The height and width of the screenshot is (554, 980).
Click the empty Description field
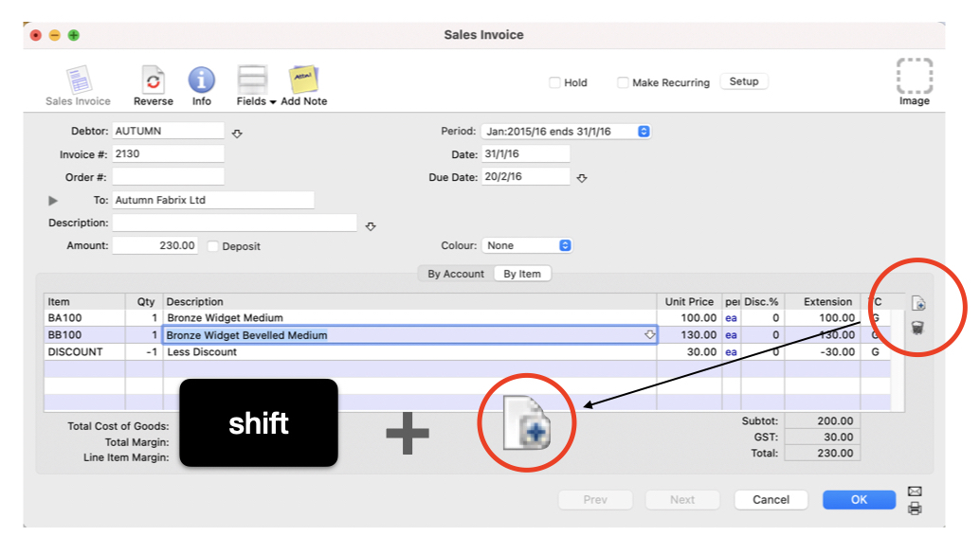pyautogui.click(x=234, y=223)
